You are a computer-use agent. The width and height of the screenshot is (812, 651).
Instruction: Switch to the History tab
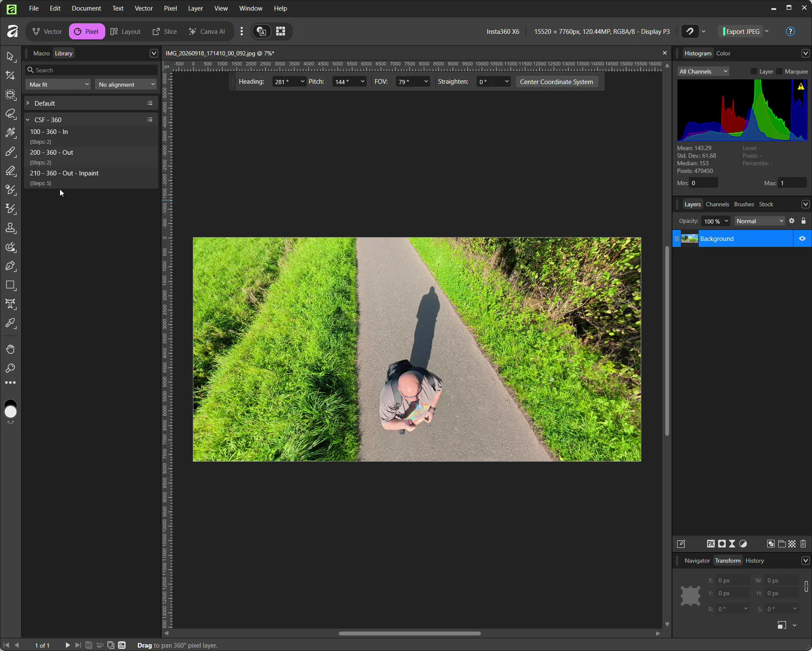[755, 561]
